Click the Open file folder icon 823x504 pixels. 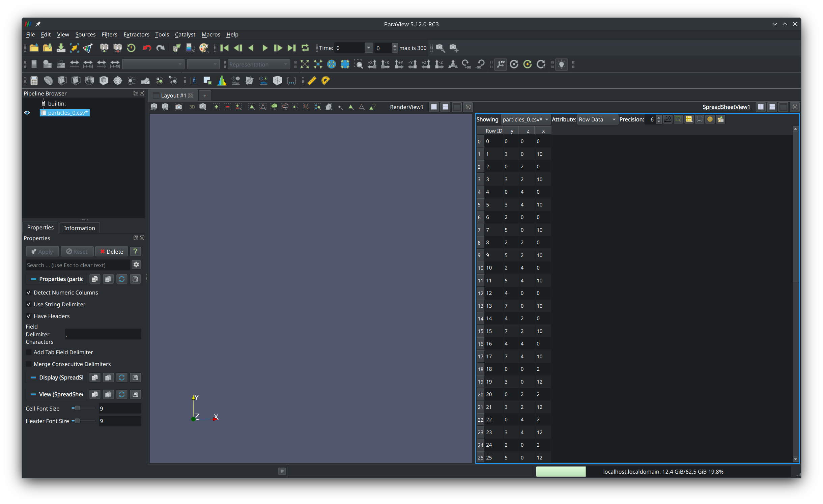click(34, 48)
